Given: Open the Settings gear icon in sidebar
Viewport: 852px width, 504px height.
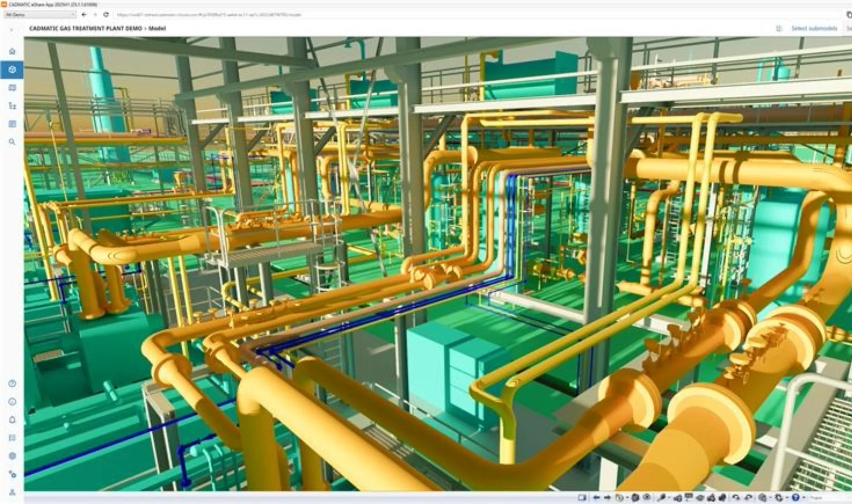Looking at the screenshot, I should (12, 456).
